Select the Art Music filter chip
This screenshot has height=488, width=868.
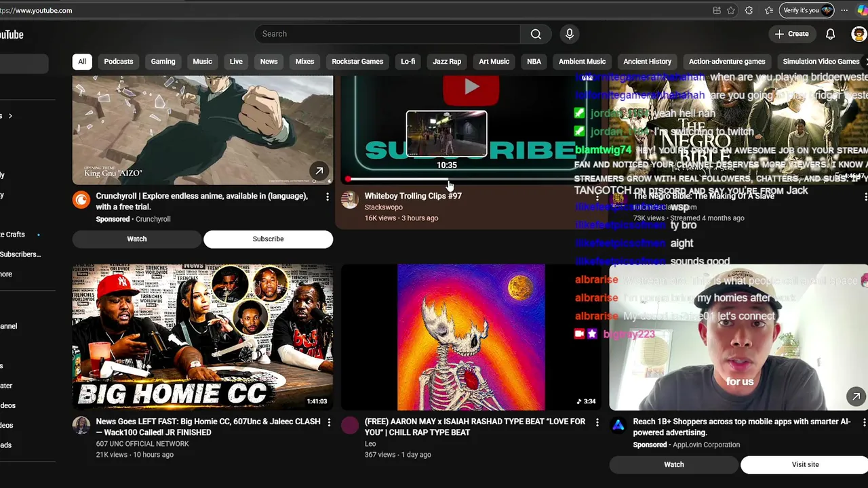click(x=494, y=62)
